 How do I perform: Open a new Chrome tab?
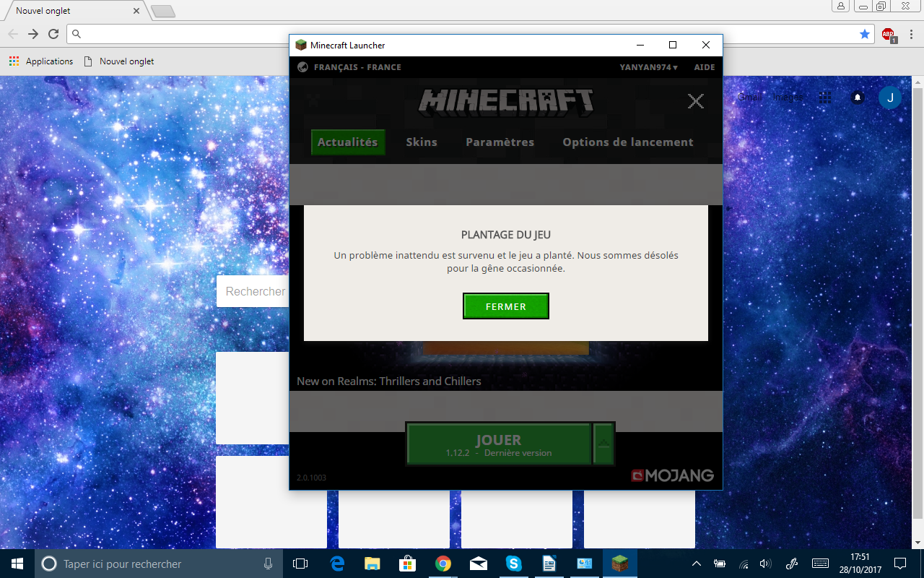(162, 12)
